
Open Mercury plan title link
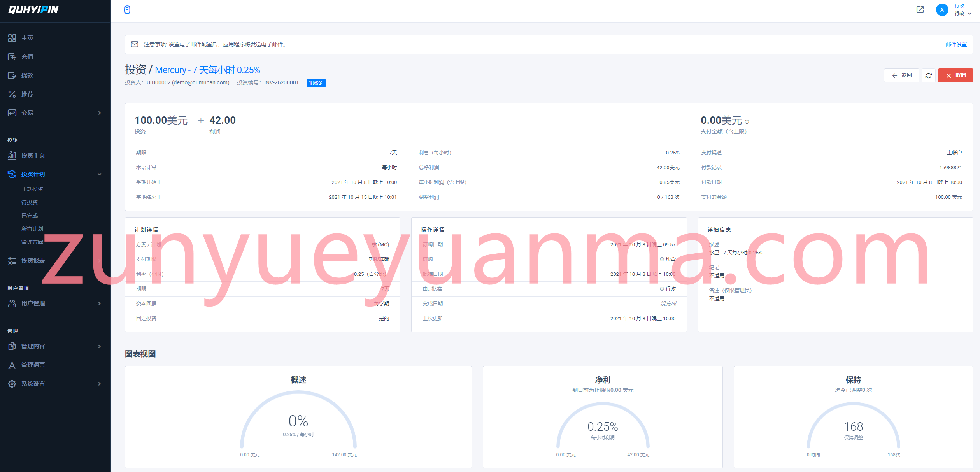tap(207, 70)
